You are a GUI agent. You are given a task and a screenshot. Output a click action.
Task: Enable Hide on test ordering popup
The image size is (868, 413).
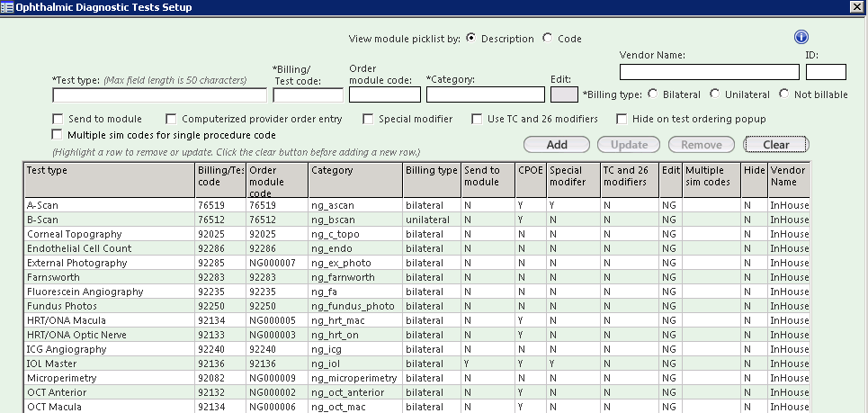(622, 119)
